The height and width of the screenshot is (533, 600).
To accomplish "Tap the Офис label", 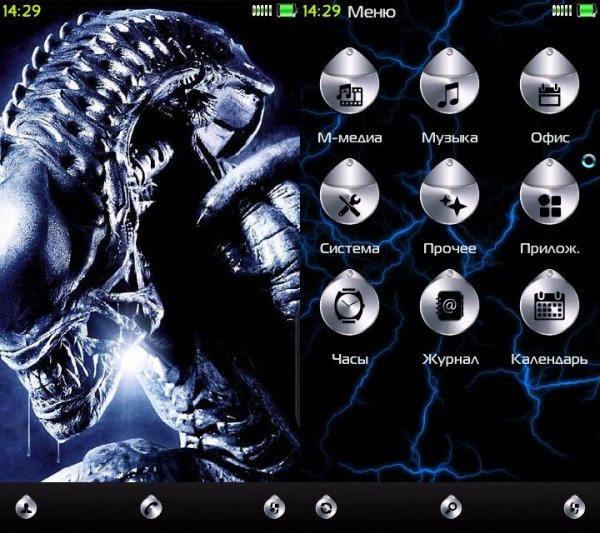I will [x=550, y=137].
